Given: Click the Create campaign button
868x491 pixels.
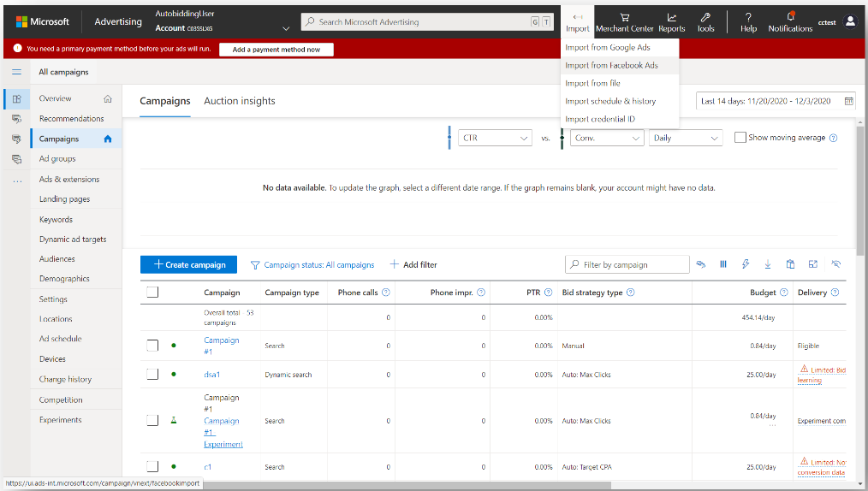Looking at the screenshot, I should [188, 264].
